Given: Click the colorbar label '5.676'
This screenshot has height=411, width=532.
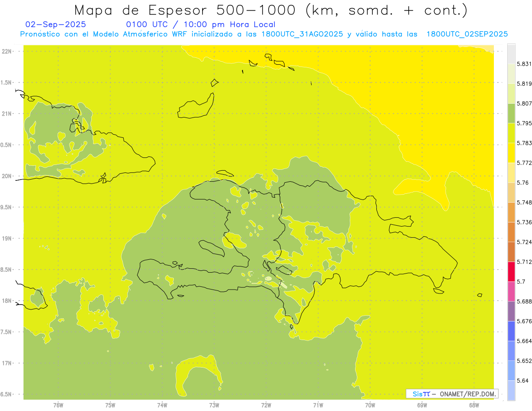Looking at the screenshot, I should (x=524, y=321).
